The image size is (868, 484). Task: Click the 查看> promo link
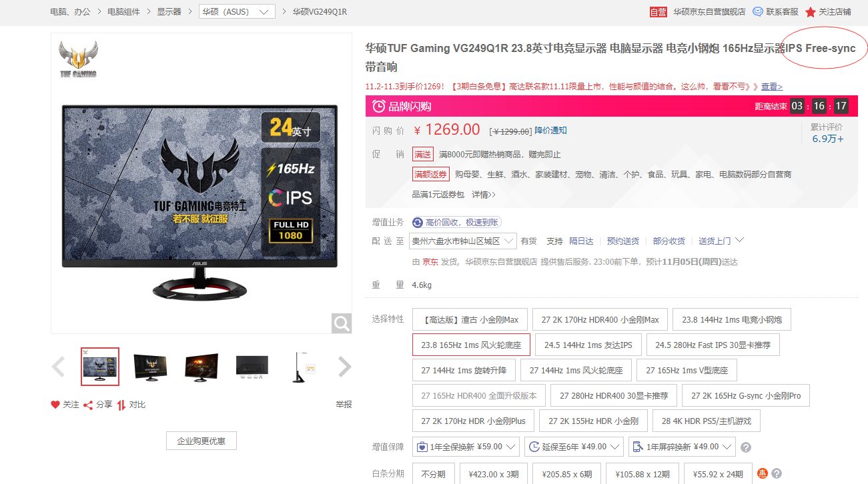click(772, 87)
